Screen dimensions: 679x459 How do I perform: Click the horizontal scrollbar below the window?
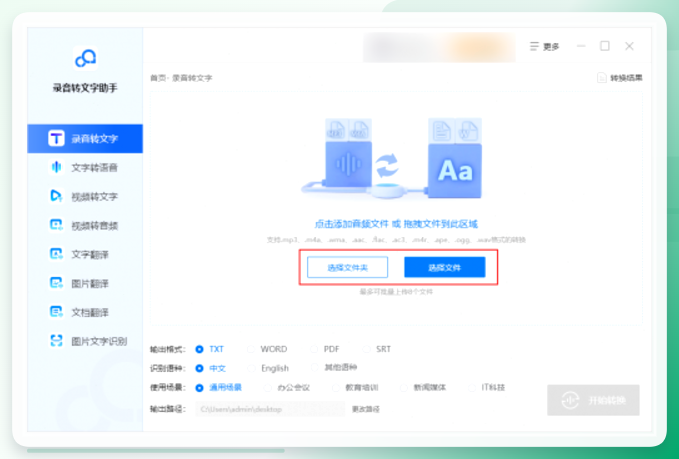click(x=156, y=451)
